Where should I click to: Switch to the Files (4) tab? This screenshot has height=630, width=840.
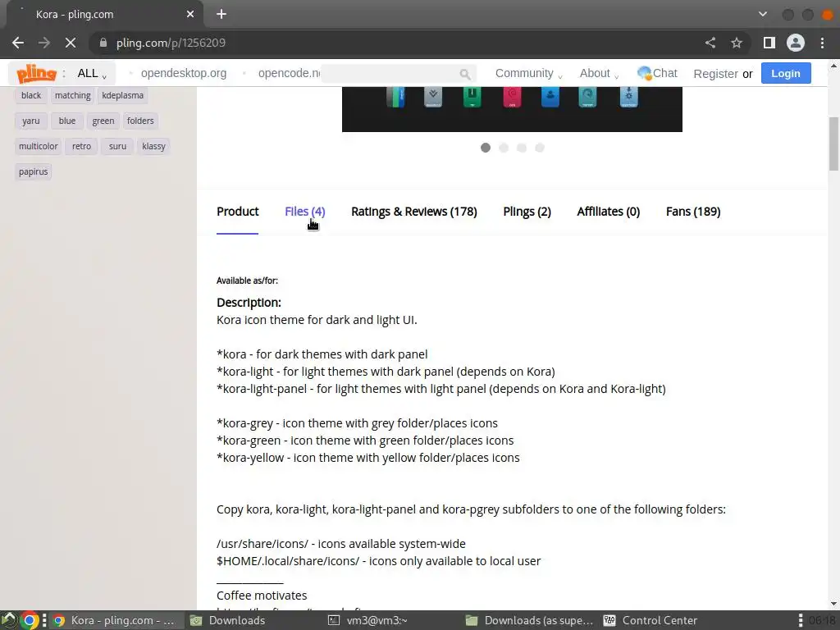pyautogui.click(x=305, y=212)
